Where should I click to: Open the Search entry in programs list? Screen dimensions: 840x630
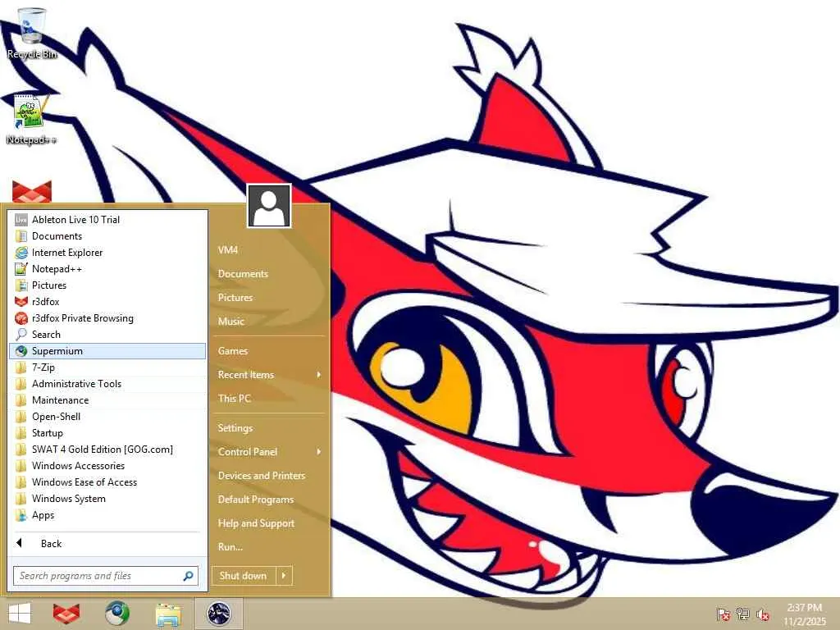[x=107, y=335]
